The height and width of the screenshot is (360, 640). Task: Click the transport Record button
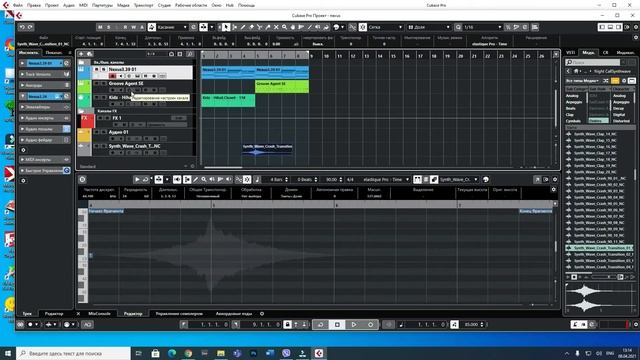click(371, 324)
